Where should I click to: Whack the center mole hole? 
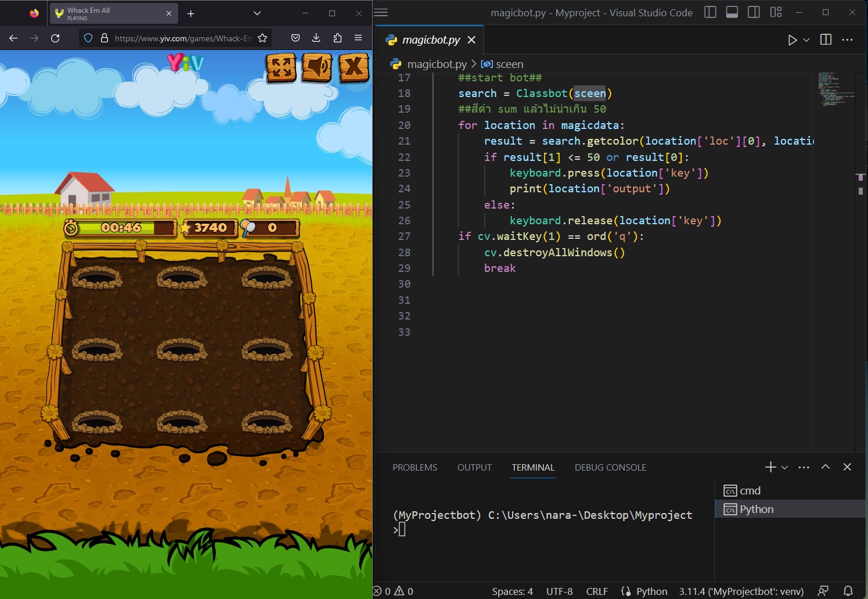point(182,350)
